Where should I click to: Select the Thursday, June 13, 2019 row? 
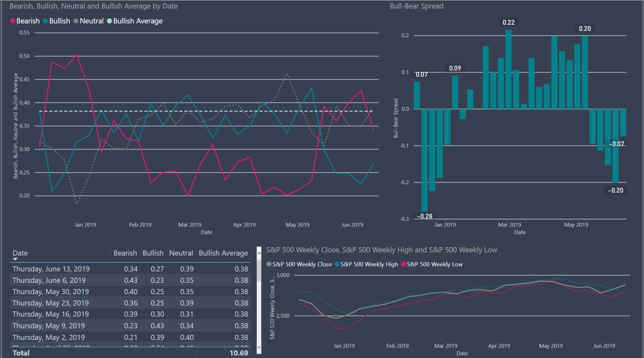51,269
